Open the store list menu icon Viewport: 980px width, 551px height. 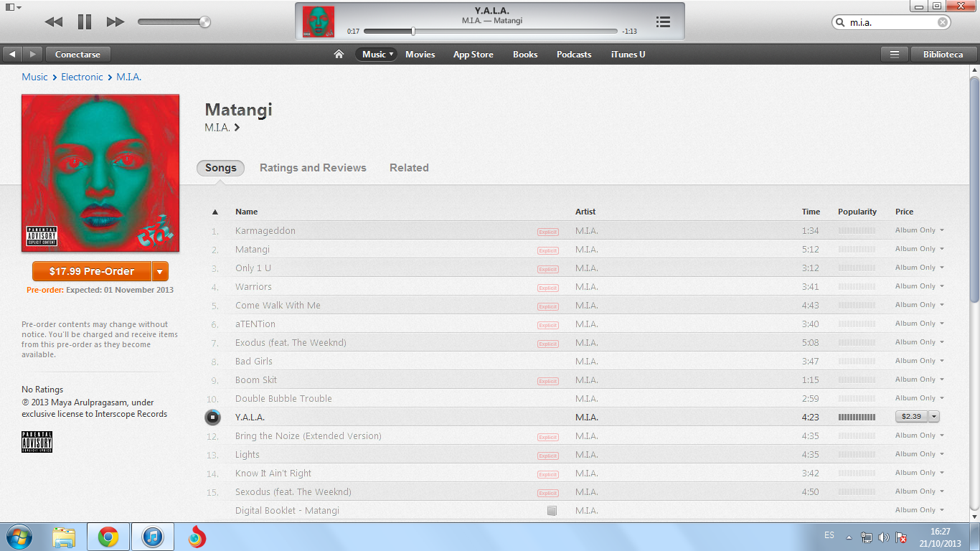(895, 54)
